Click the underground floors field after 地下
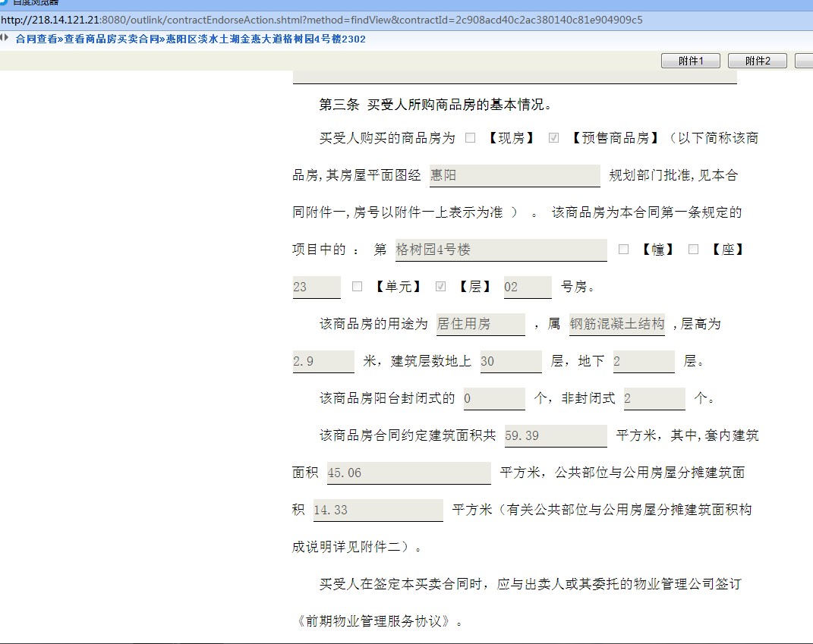 point(644,362)
